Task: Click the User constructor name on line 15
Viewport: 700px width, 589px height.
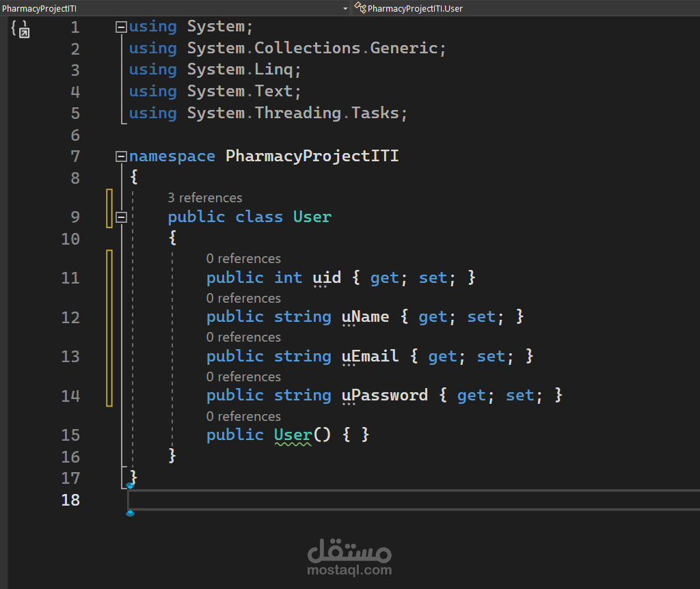Action: 293,435
